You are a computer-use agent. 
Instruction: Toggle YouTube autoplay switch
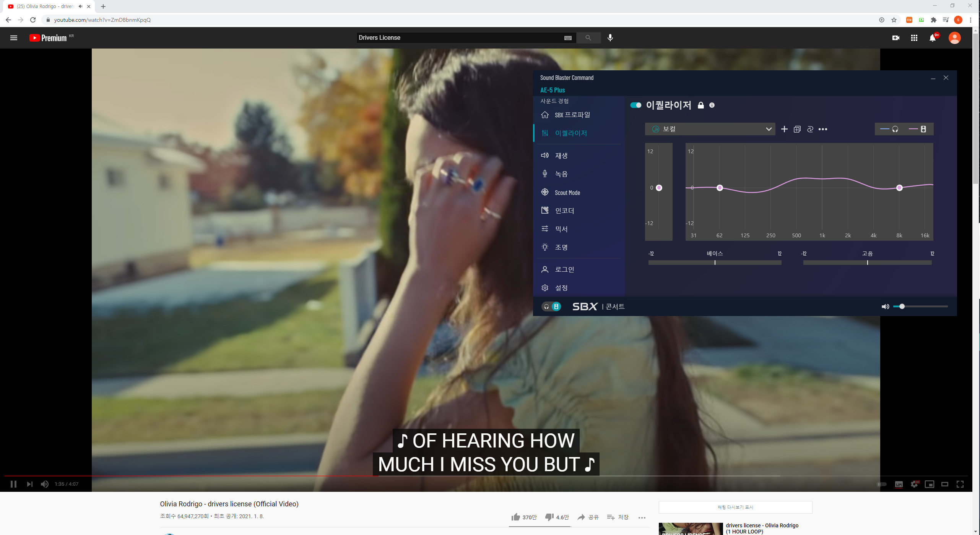click(x=881, y=484)
